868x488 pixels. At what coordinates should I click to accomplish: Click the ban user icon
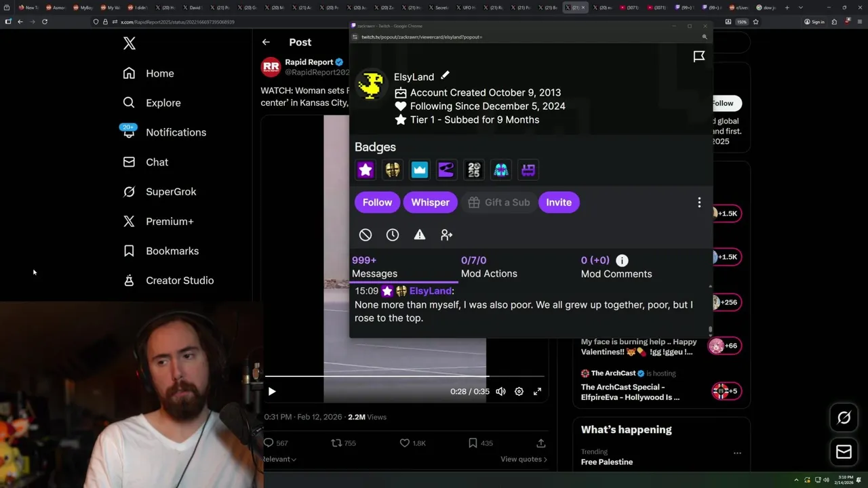(x=366, y=235)
